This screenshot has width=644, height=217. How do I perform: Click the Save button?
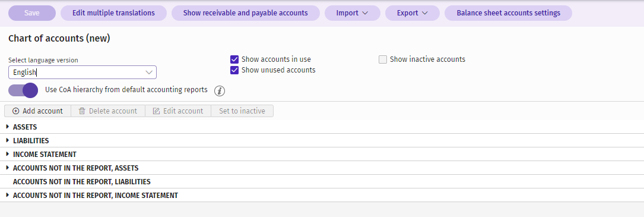(x=32, y=13)
